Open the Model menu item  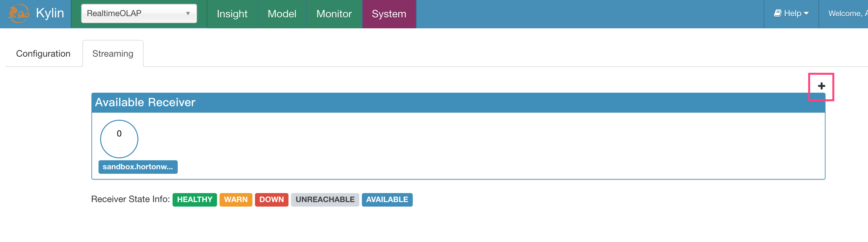282,14
